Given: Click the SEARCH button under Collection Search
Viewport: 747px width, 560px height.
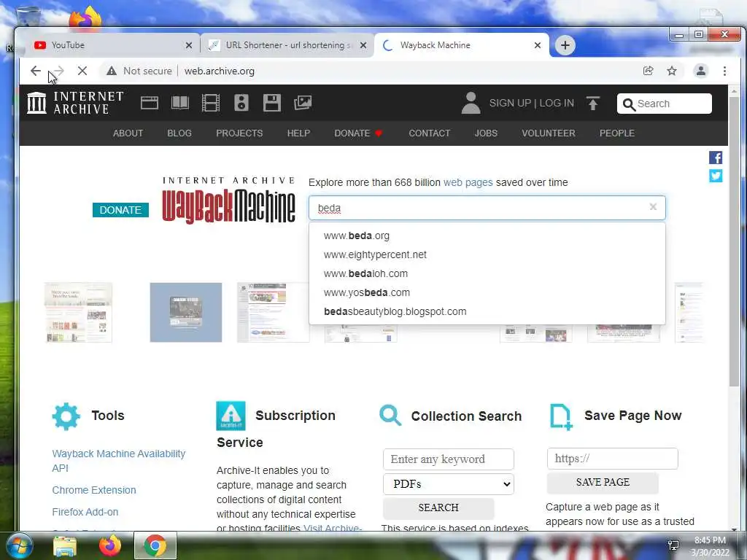Looking at the screenshot, I should point(438,507).
